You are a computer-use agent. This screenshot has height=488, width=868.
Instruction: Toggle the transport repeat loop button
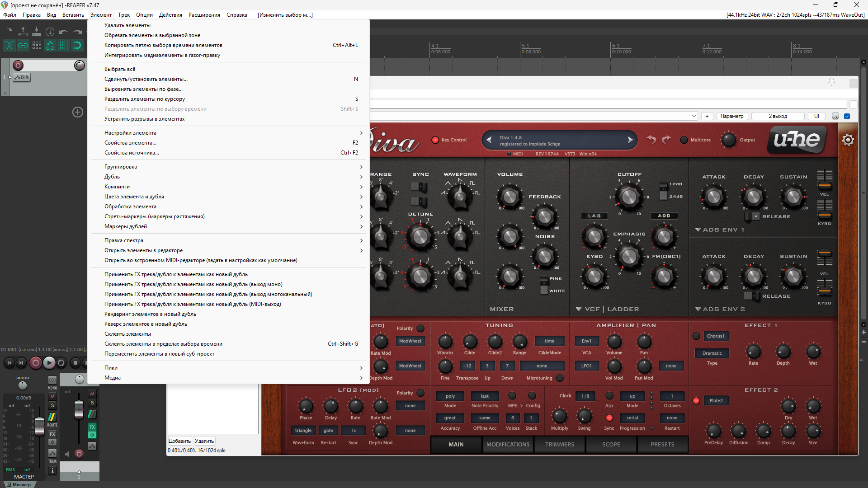pos(61,362)
